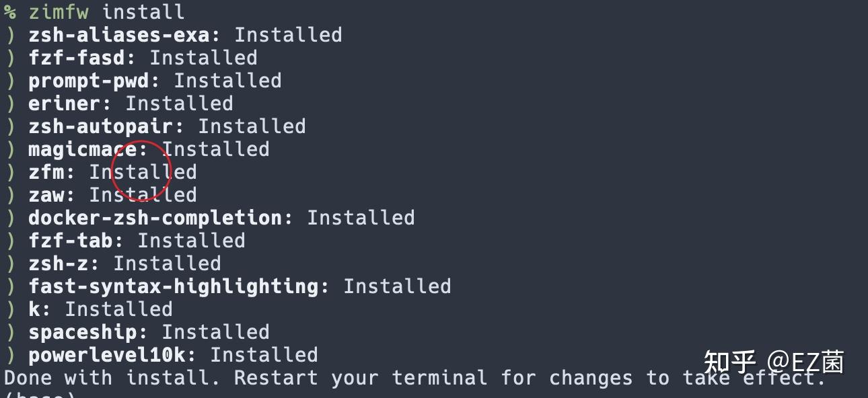Select the docker-zsh-completion module name
Image resolution: width=868 pixels, height=398 pixels.
[155, 217]
